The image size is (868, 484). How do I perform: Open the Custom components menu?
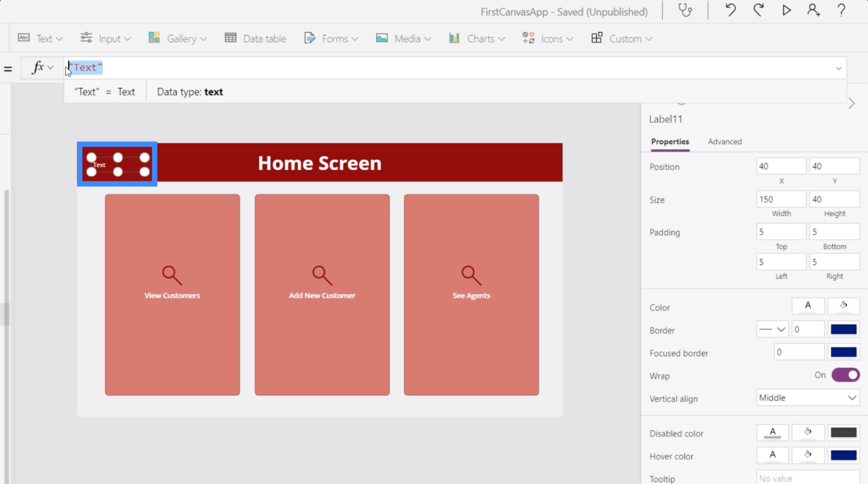point(622,38)
